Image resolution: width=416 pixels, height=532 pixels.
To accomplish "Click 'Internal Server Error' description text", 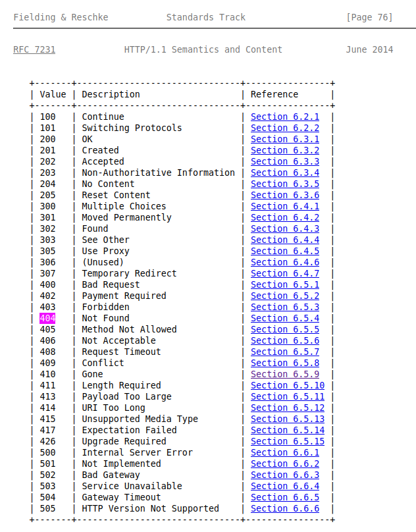I will (138, 452).
